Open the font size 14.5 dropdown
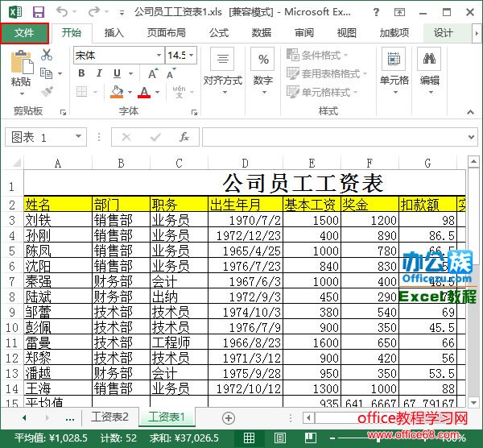The height and width of the screenshot is (448, 483). [x=191, y=55]
